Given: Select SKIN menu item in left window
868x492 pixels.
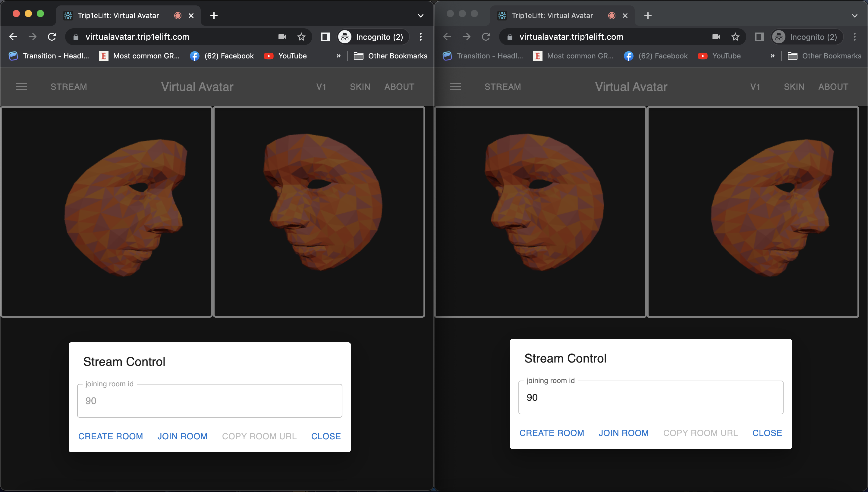Looking at the screenshot, I should coord(360,87).
